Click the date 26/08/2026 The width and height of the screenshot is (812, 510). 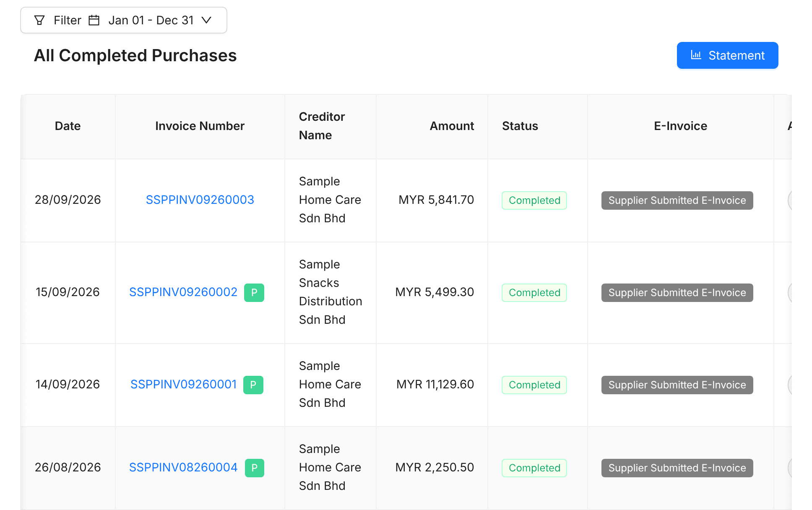(x=68, y=467)
